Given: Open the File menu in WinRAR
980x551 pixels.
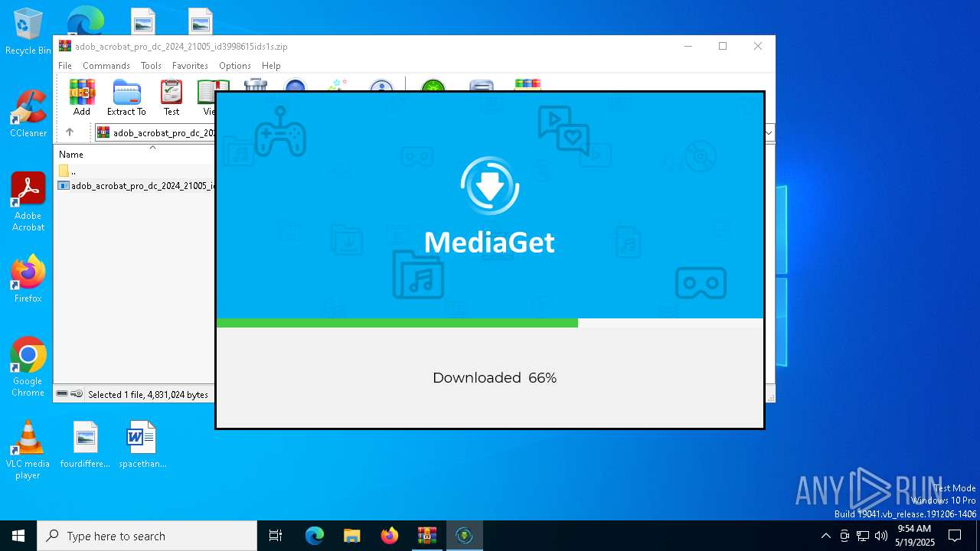Looking at the screenshot, I should [65, 66].
